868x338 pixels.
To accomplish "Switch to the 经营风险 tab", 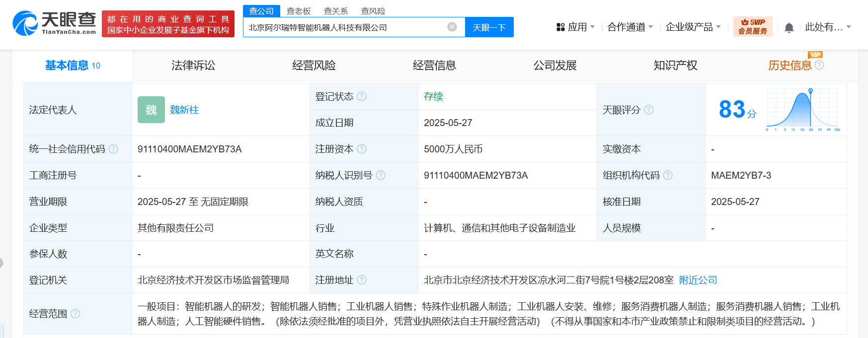I will coord(314,66).
